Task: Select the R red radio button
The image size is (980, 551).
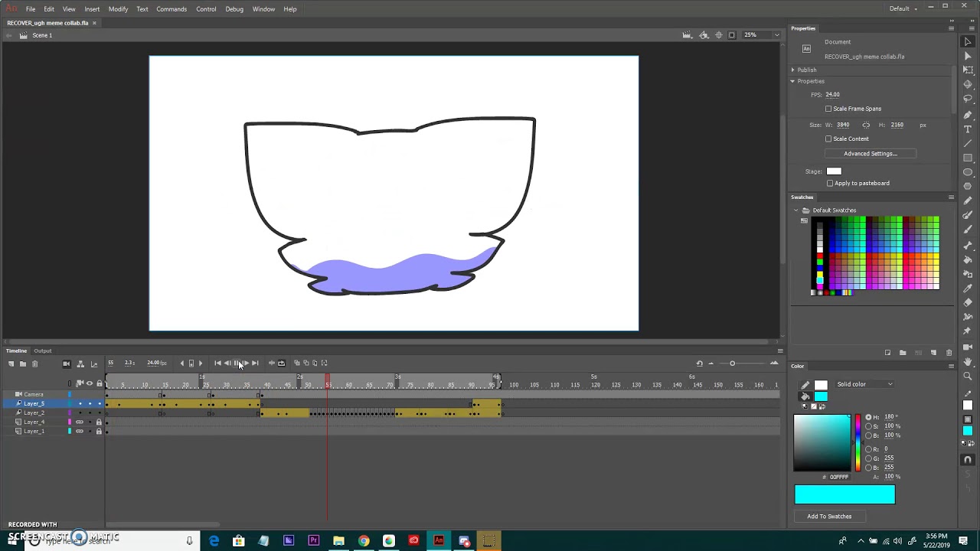Action: coord(868,449)
